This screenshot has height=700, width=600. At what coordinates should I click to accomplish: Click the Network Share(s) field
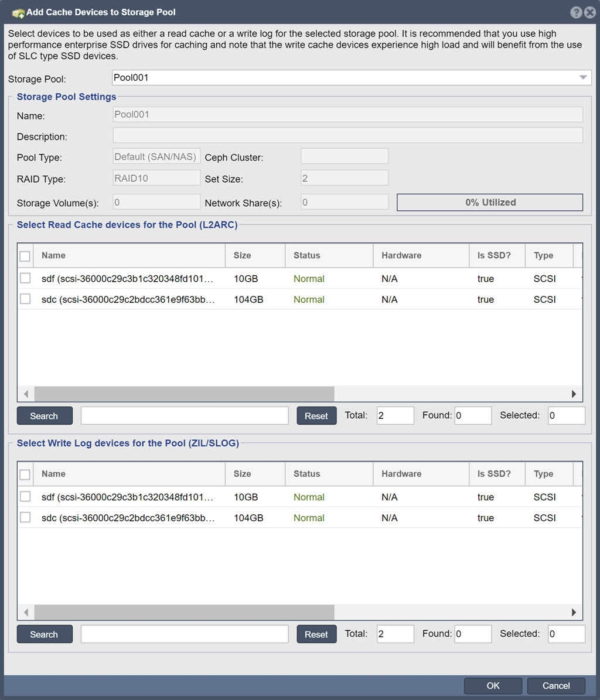pos(345,202)
